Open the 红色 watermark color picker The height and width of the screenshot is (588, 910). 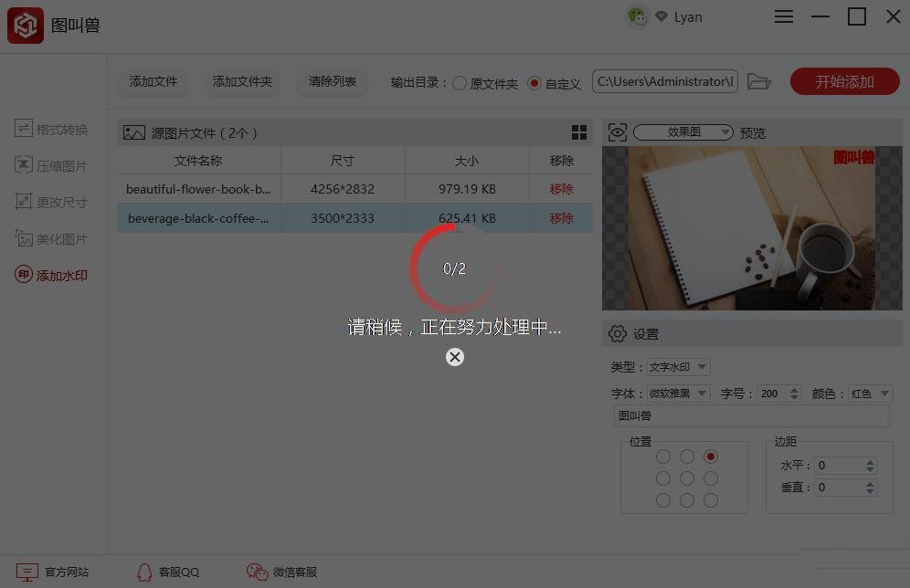869,394
